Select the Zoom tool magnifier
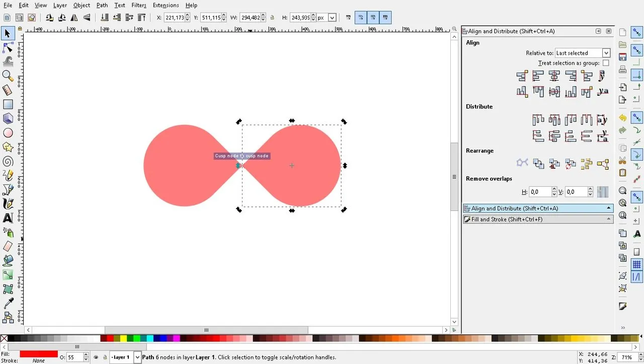 click(x=8, y=76)
